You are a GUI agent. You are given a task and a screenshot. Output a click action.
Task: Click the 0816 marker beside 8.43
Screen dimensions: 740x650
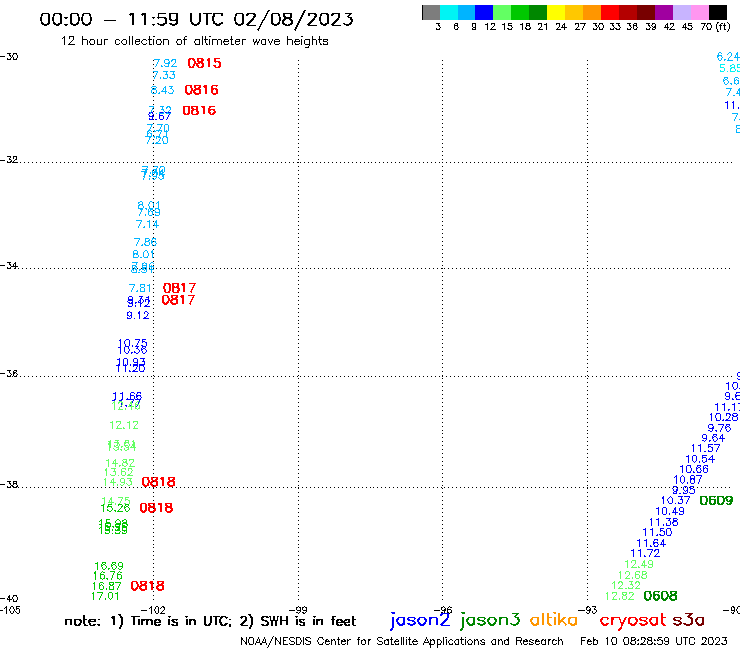(202, 90)
